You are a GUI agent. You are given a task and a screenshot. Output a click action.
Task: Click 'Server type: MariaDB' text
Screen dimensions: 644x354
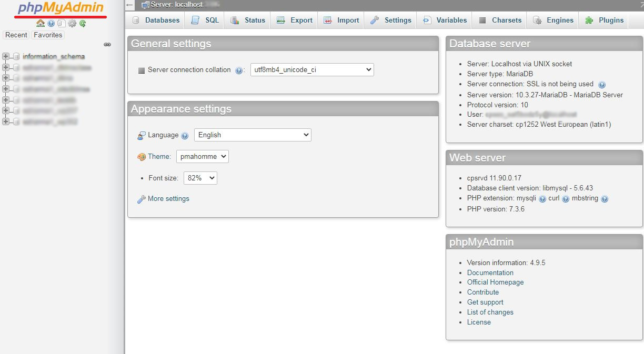click(x=500, y=74)
